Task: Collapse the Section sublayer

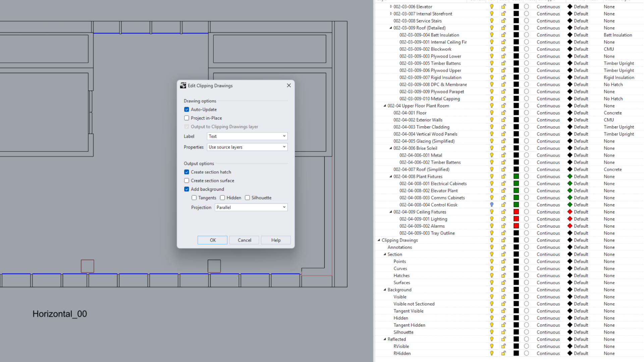Action: point(385,254)
